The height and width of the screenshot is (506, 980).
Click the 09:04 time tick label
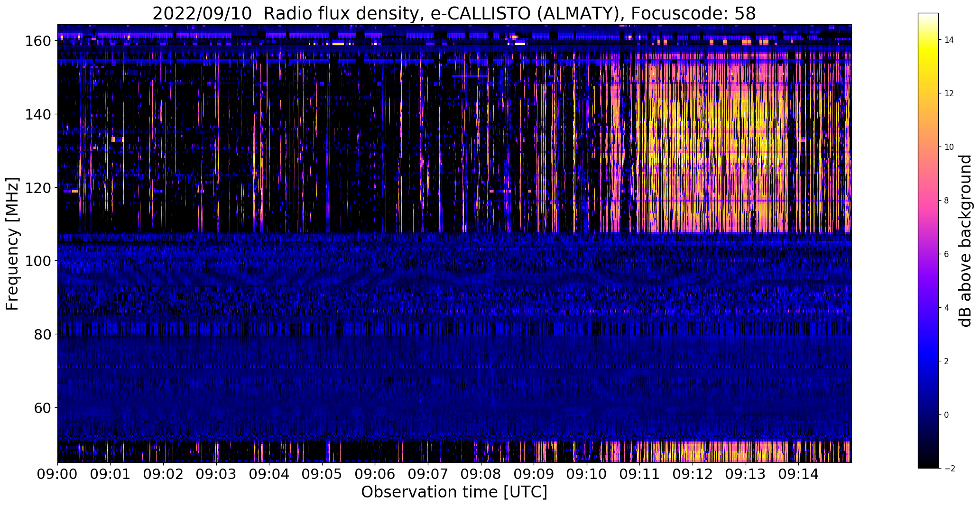click(269, 474)
